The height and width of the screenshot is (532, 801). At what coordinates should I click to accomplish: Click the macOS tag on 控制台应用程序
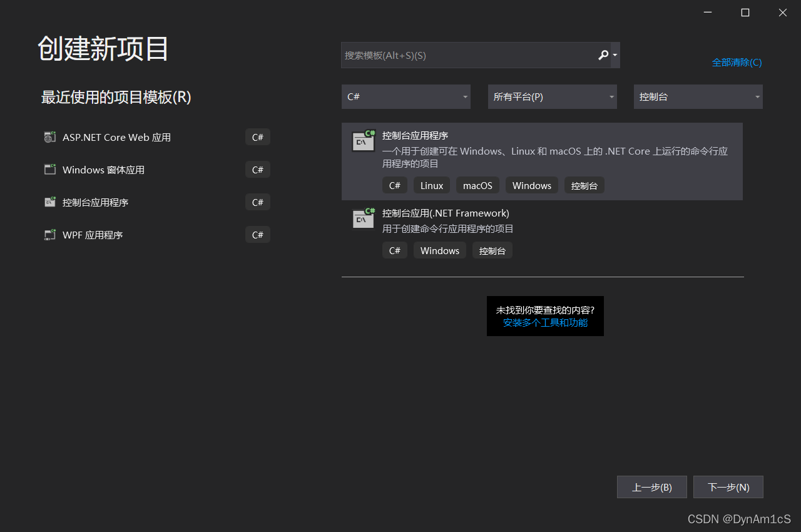click(x=477, y=185)
